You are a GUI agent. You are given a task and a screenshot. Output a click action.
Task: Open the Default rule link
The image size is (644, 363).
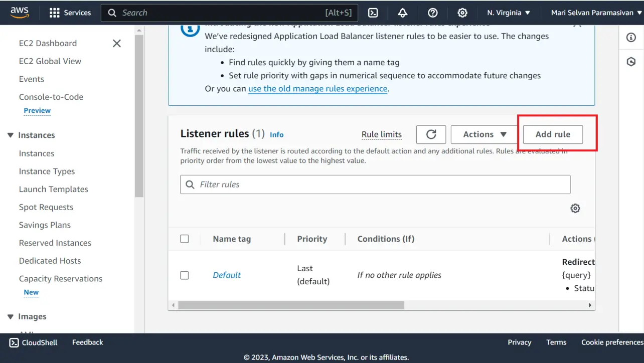pos(227,275)
